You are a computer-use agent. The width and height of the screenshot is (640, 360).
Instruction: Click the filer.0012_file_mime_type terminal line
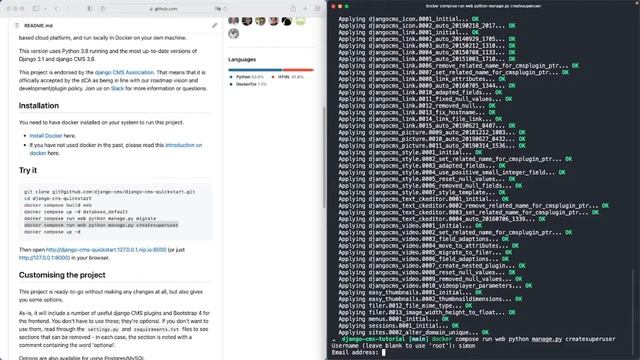405,306
